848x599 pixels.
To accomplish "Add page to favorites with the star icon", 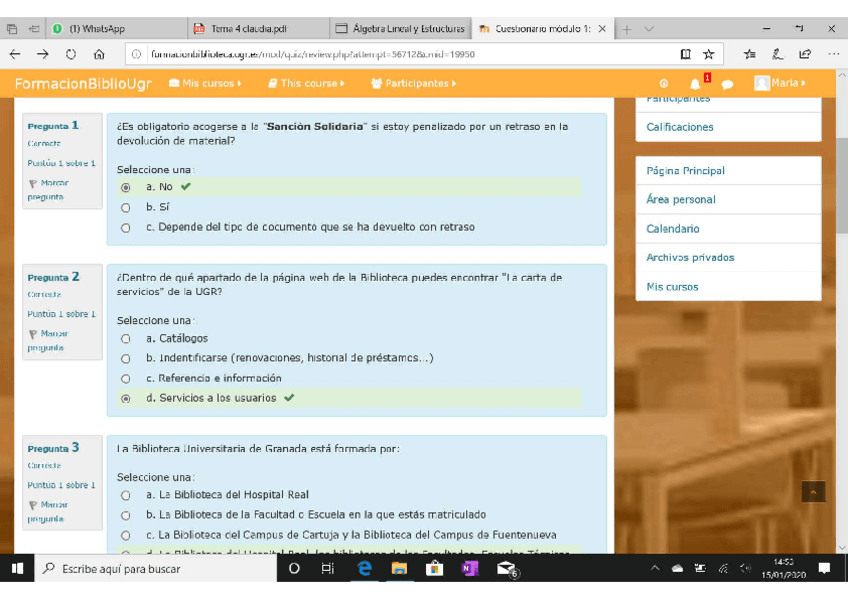I will coord(708,54).
